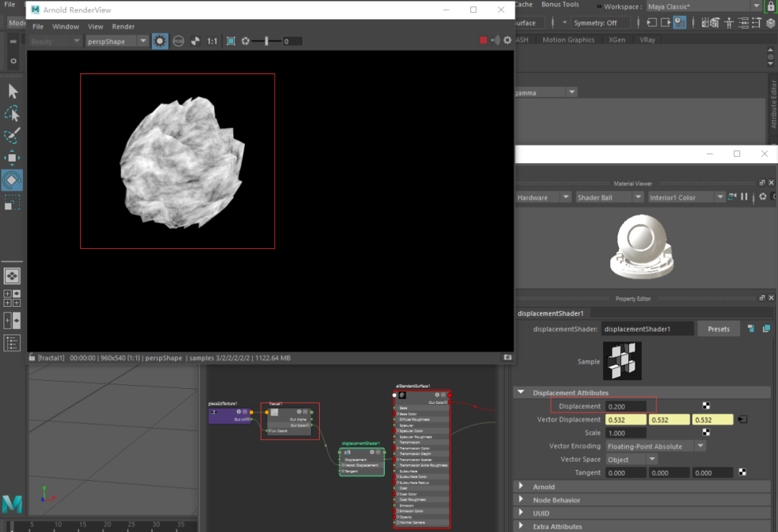Toggle the render refresh button in RenderView
This screenshot has width=778, height=532.
pos(160,41)
